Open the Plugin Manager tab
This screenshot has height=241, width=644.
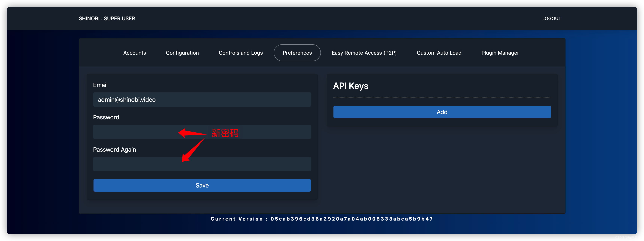[x=500, y=53]
